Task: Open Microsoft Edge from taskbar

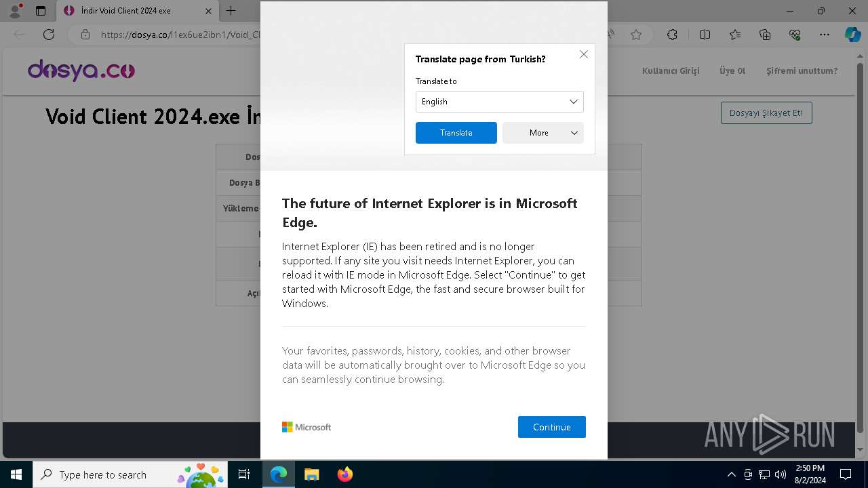Action: (x=279, y=474)
